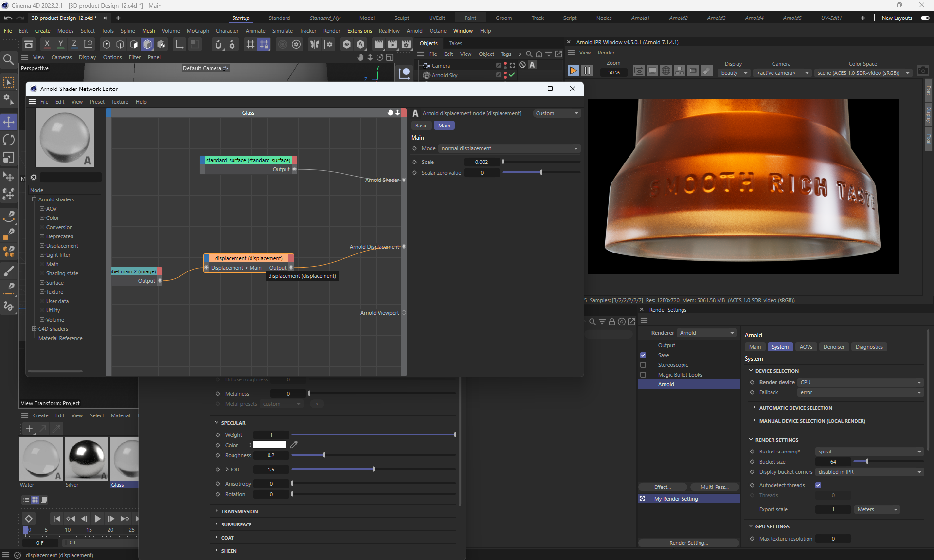Screen dimensions: 934x560
Task: Click the Multi-Pass... button
Action: (x=714, y=487)
